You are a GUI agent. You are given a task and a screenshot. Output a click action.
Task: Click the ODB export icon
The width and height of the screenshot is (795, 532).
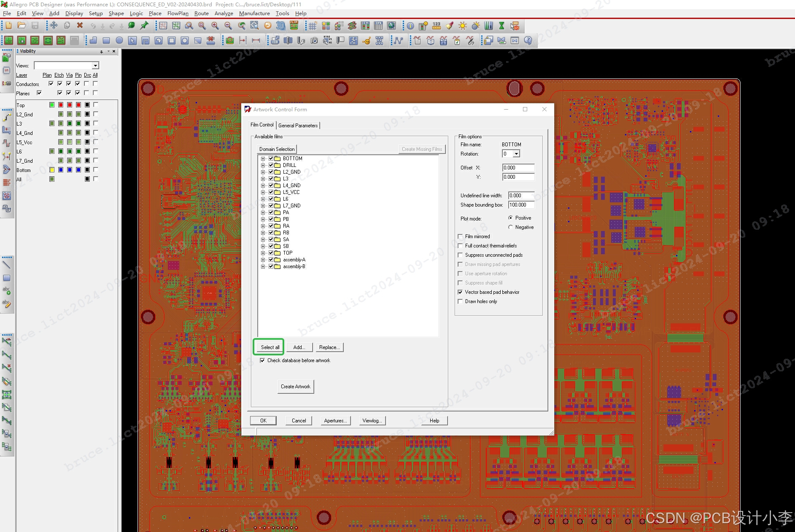275,40
